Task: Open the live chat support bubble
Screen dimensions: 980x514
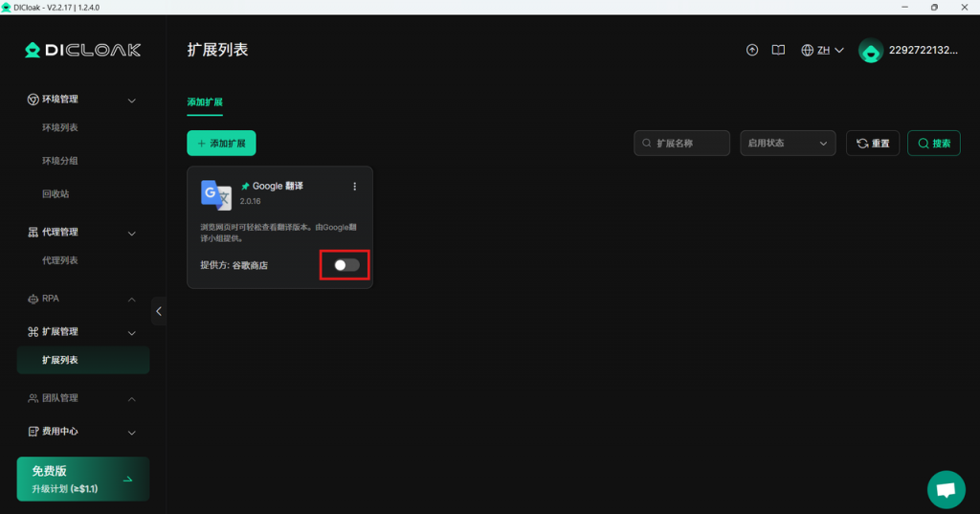Action: coord(946,489)
